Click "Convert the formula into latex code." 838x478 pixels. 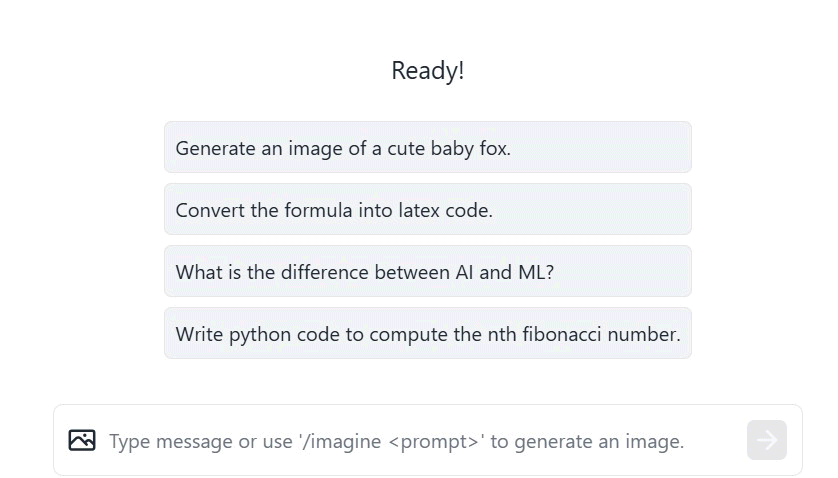[x=334, y=210]
